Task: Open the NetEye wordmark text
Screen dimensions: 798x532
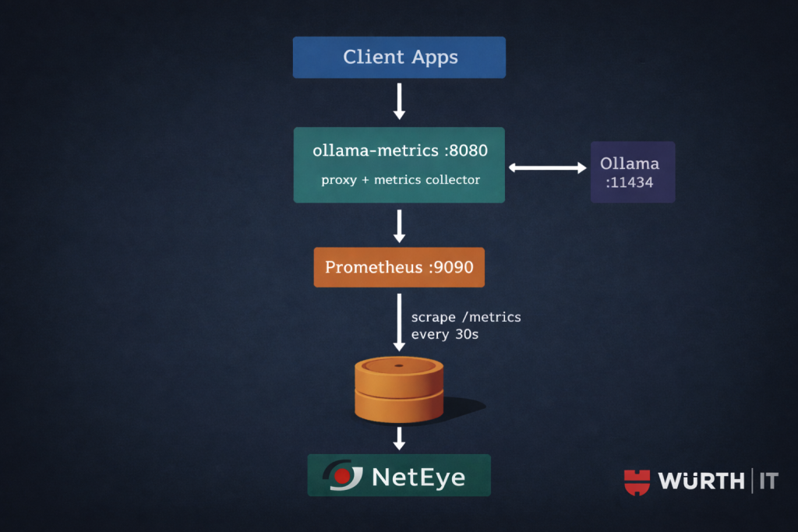Action: tap(418, 476)
